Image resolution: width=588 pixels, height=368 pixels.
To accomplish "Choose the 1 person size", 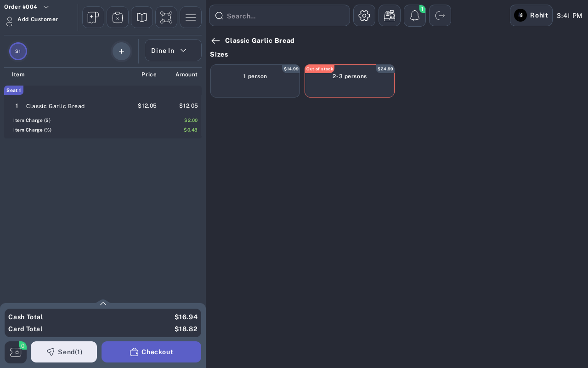I will pos(255,81).
